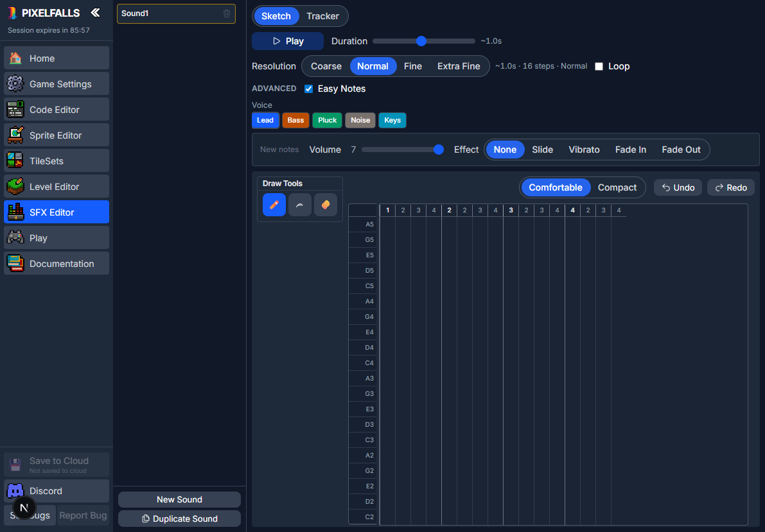
Task: Create a New Sound
Action: [179, 499]
